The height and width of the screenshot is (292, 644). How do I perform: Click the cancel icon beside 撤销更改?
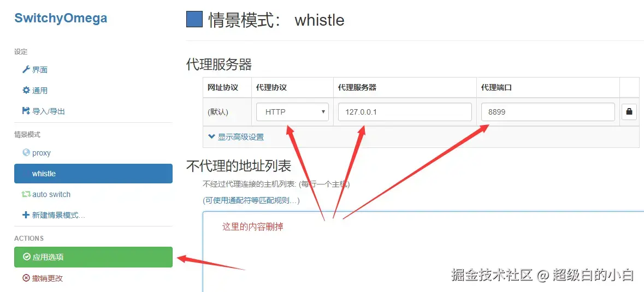pos(26,278)
